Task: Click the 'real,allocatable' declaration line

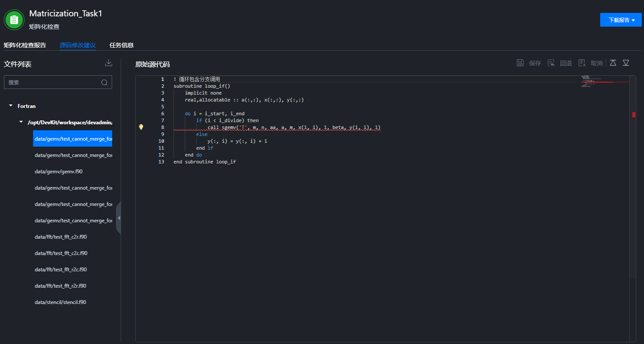Action: click(x=244, y=100)
